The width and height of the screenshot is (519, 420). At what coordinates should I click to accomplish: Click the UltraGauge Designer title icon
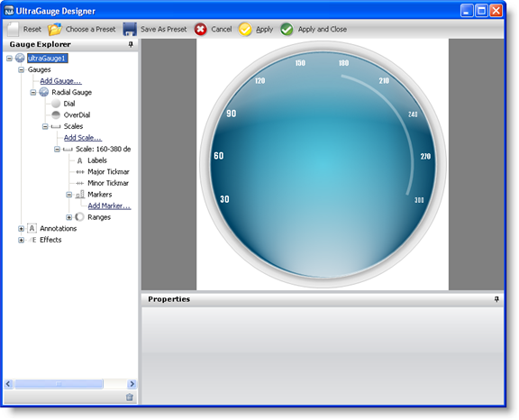9,11
